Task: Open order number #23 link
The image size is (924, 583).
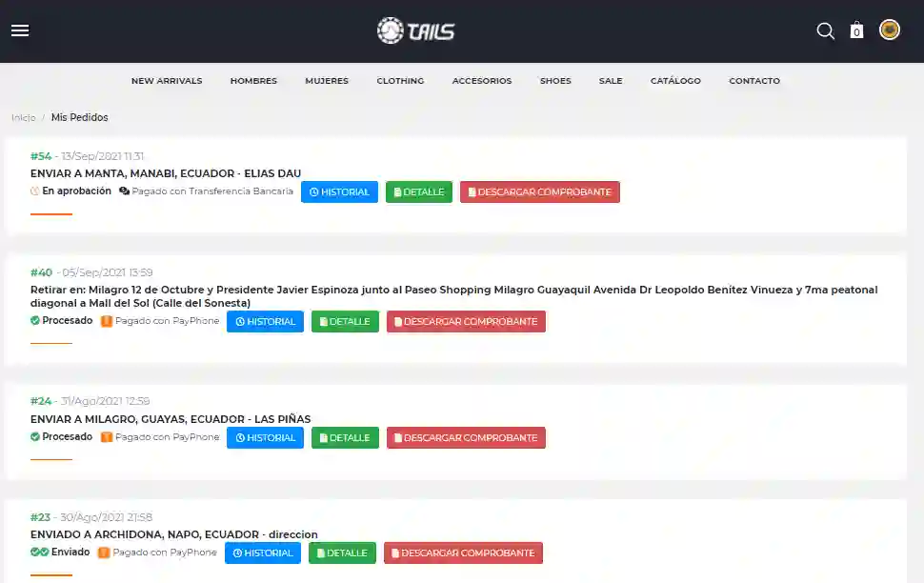Action: click(40, 517)
